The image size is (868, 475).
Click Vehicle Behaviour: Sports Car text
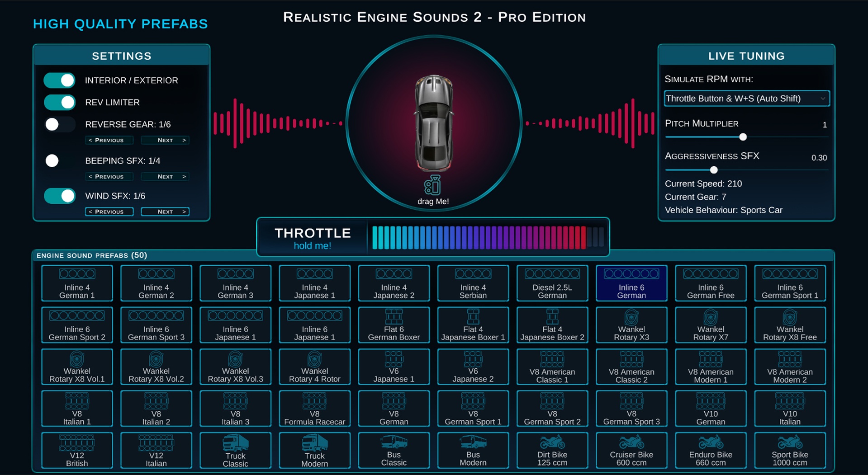[724, 210]
